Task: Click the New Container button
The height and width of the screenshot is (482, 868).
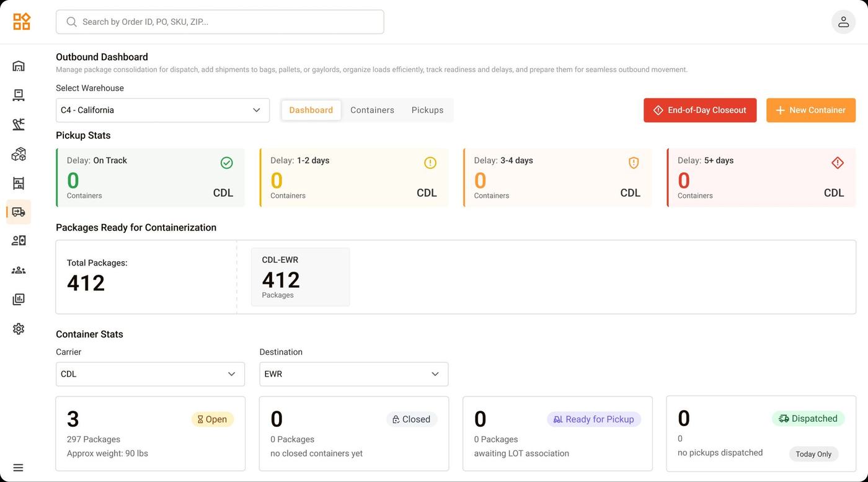Action: [x=811, y=110]
